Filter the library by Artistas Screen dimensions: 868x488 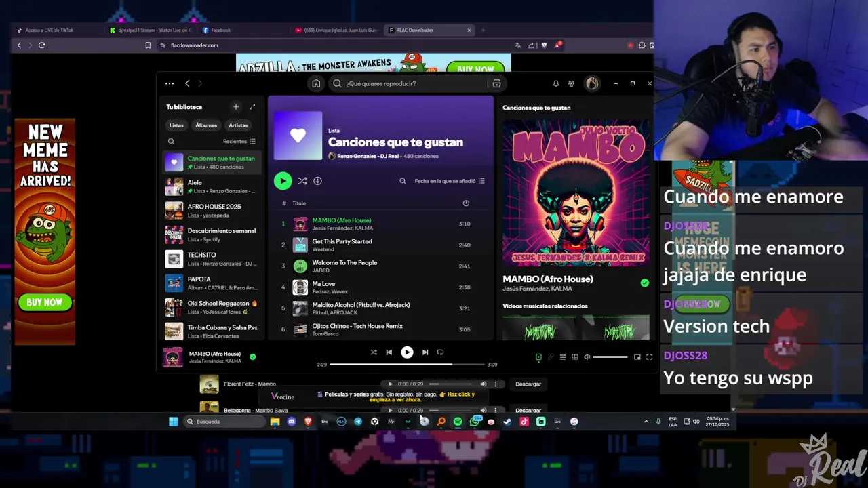point(238,125)
